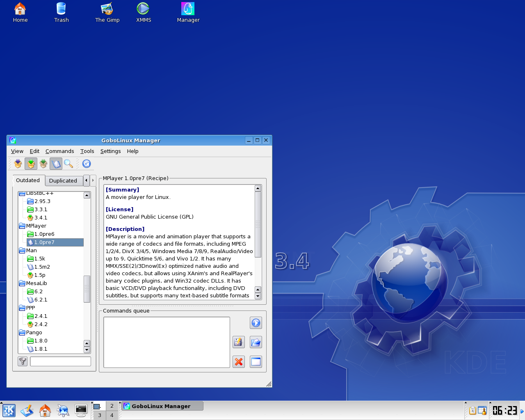The image size is (525, 420).
Task: Click the description pane's top scroll-up arrow
Action: pyautogui.click(x=258, y=188)
